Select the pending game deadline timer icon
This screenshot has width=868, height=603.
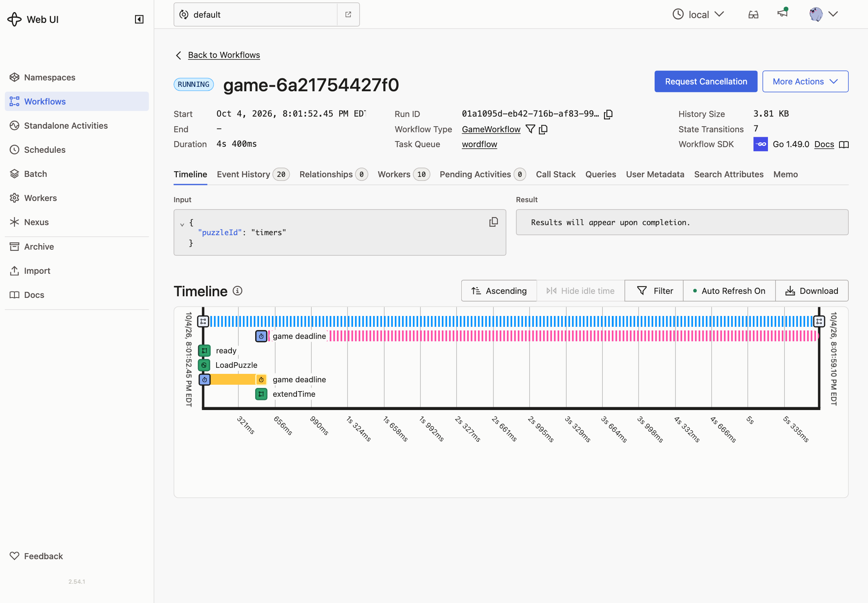pyautogui.click(x=261, y=336)
